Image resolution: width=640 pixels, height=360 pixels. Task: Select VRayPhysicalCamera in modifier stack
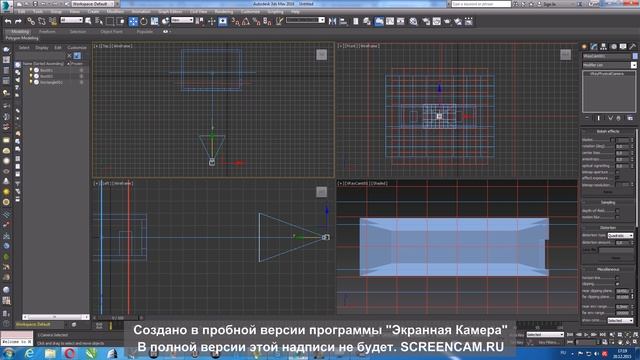tap(608, 74)
